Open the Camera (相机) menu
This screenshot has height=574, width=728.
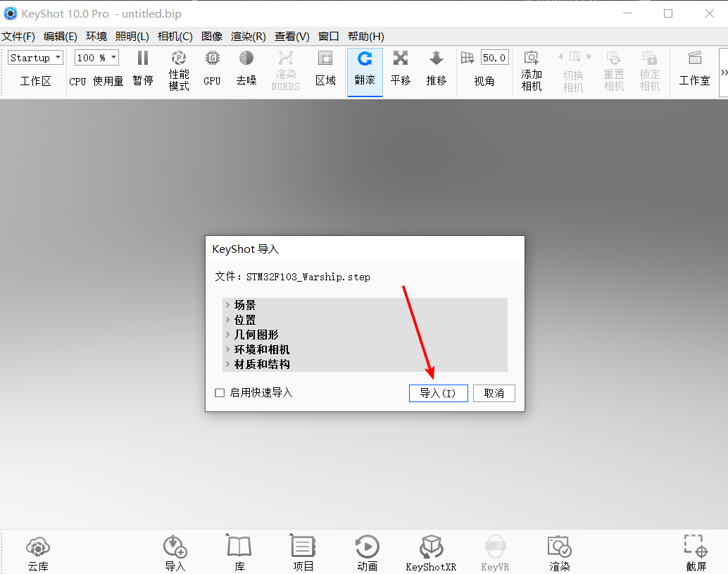coord(175,36)
